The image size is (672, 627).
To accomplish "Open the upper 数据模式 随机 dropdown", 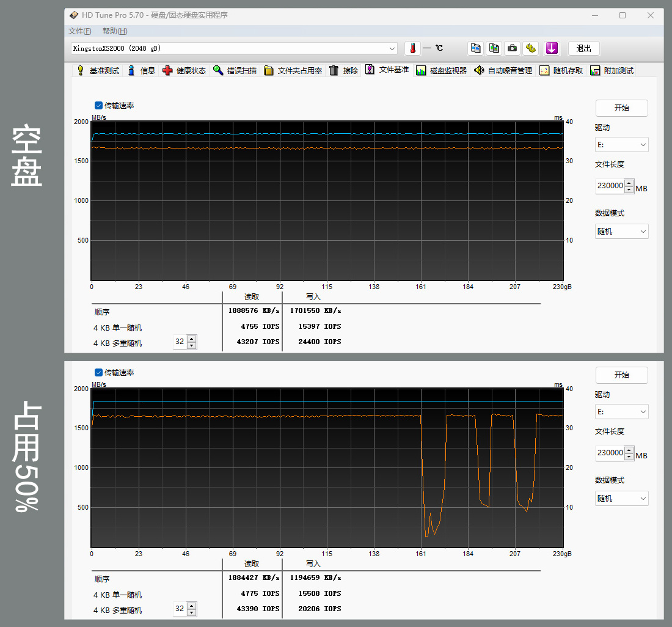I will click(x=621, y=232).
